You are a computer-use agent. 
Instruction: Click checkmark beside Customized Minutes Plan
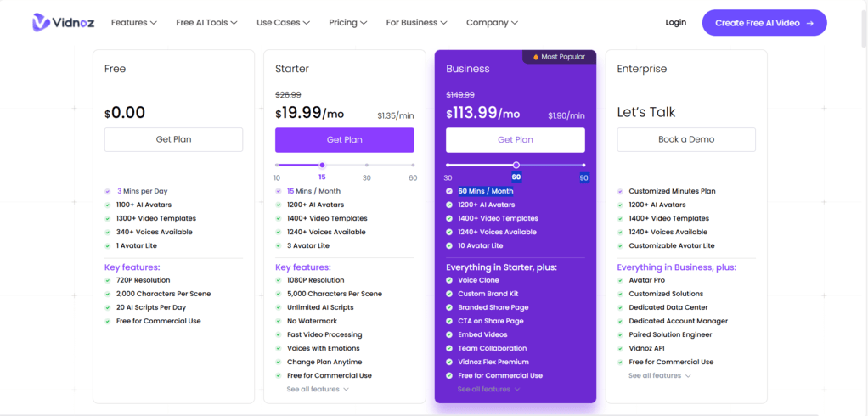click(621, 191)
